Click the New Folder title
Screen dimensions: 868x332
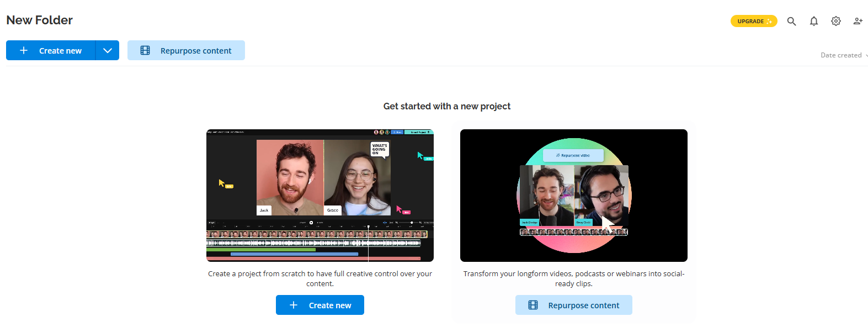point(40,20)
